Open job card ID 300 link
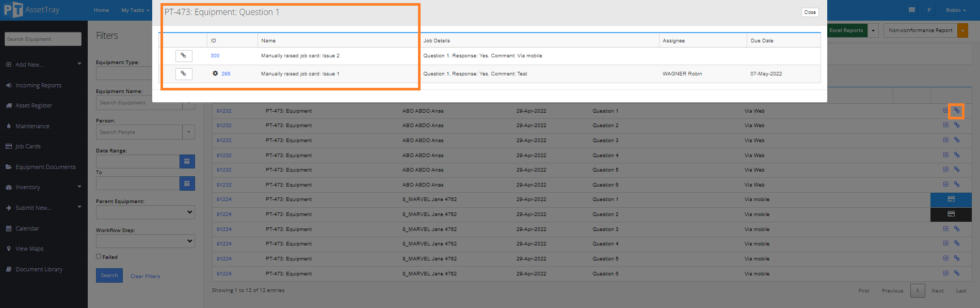 click(215, 56)
